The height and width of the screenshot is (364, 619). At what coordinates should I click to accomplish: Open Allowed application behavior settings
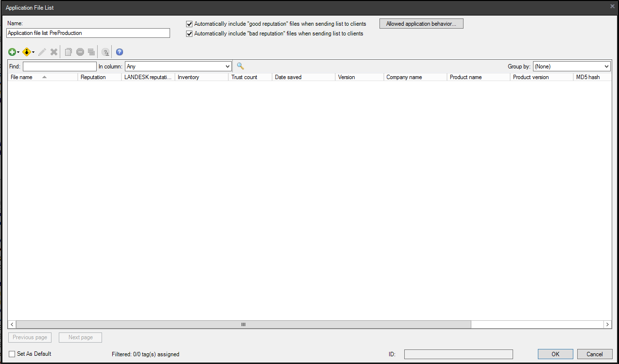coord(421,23)
